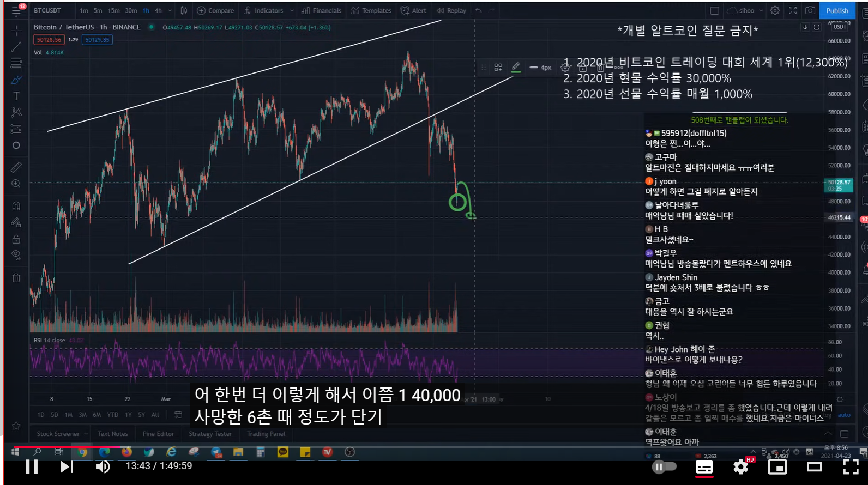Image resolution: width=868 pixels, height=485 pixels.
Task: Undo the last chart action
Action: [x=478, y=10]
